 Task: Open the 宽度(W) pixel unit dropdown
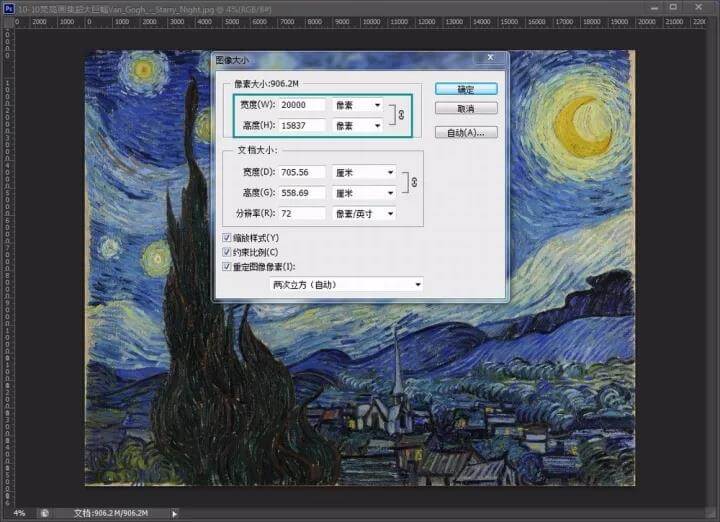click(x=358, y=105)
